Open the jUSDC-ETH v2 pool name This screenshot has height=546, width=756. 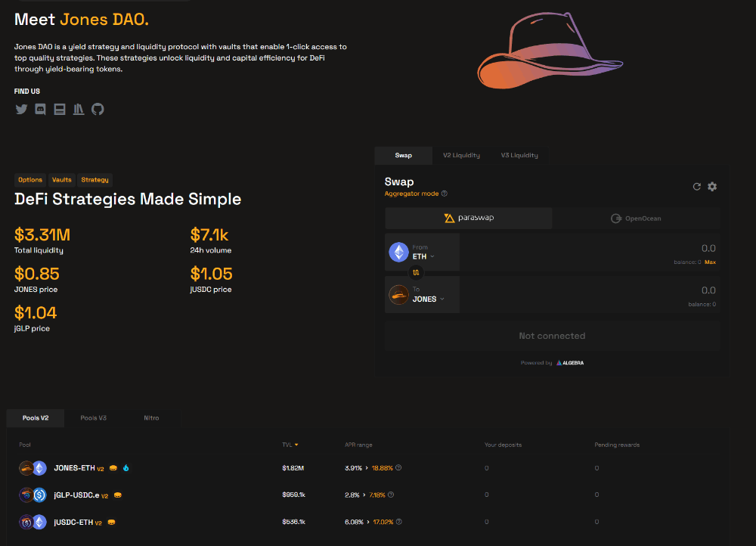(78, 522)
